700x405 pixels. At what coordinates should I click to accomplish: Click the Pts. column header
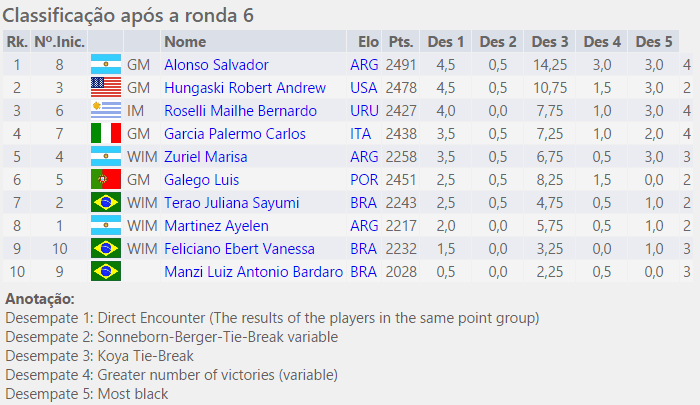pyautogui.click(x=401, y=41)
